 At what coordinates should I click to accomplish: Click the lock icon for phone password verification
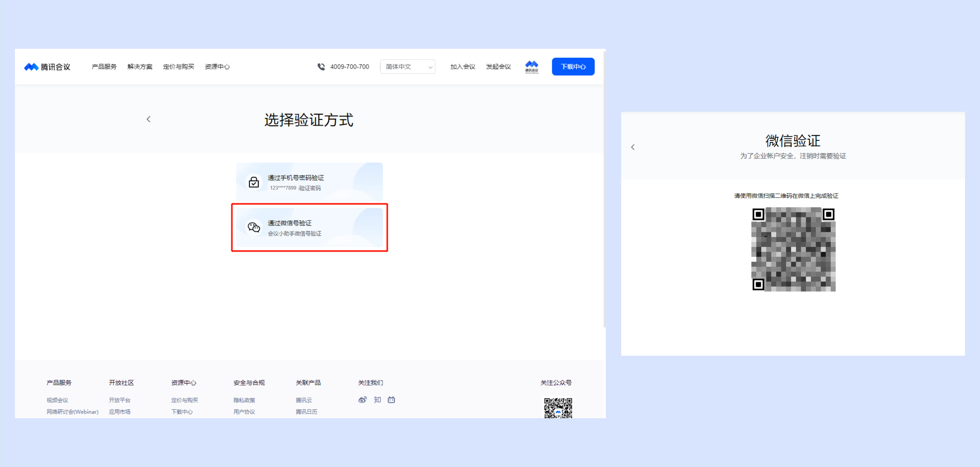253,182
